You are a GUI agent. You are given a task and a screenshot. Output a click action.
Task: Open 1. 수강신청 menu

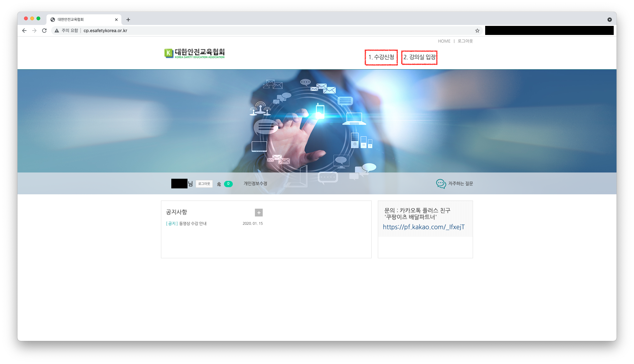[x=381, y=57]
